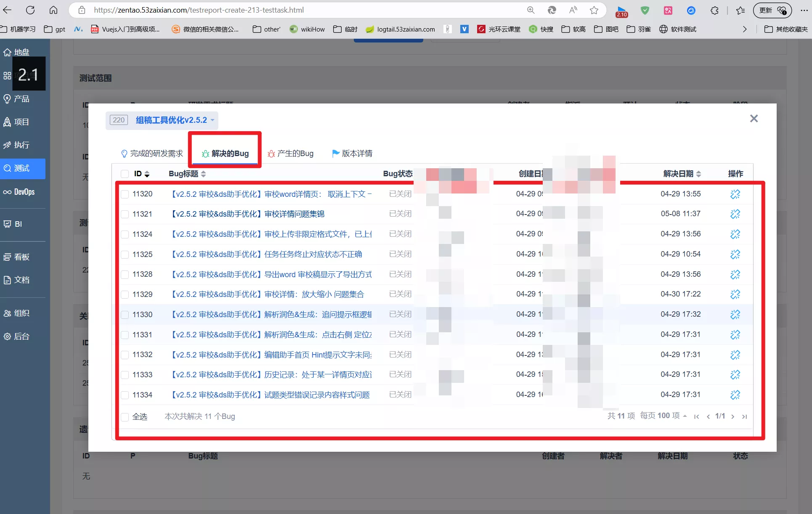Open the 每页 100 项 page size dropdown
The image size is (812, 514).
(663, 416)
